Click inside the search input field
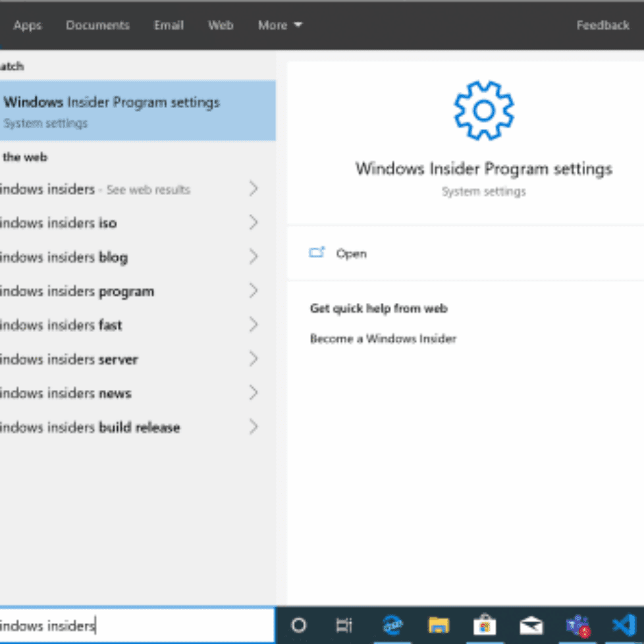The image size is (644, 644). tap(132, 626)
